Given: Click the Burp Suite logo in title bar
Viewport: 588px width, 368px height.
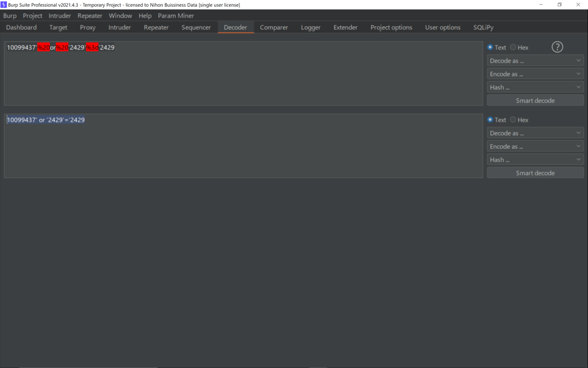Looking at the screenshot, I should click(4, 4).
